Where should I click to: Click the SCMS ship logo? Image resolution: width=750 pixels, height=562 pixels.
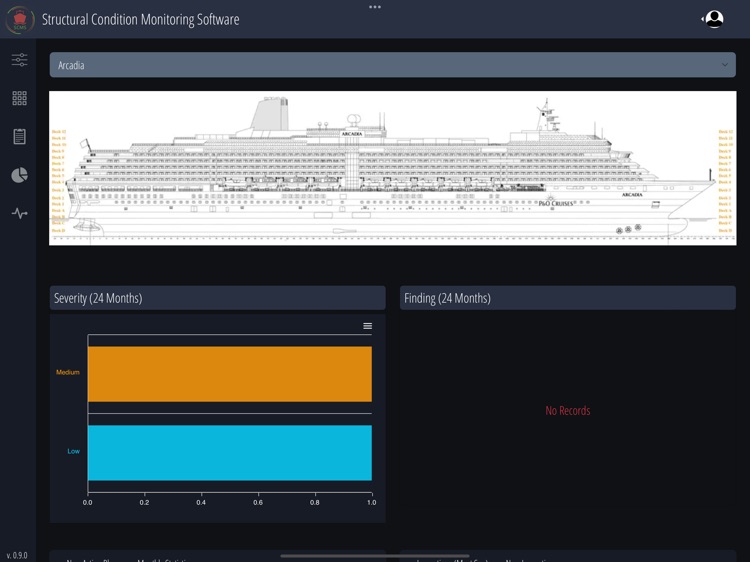[x=20, y=20]
